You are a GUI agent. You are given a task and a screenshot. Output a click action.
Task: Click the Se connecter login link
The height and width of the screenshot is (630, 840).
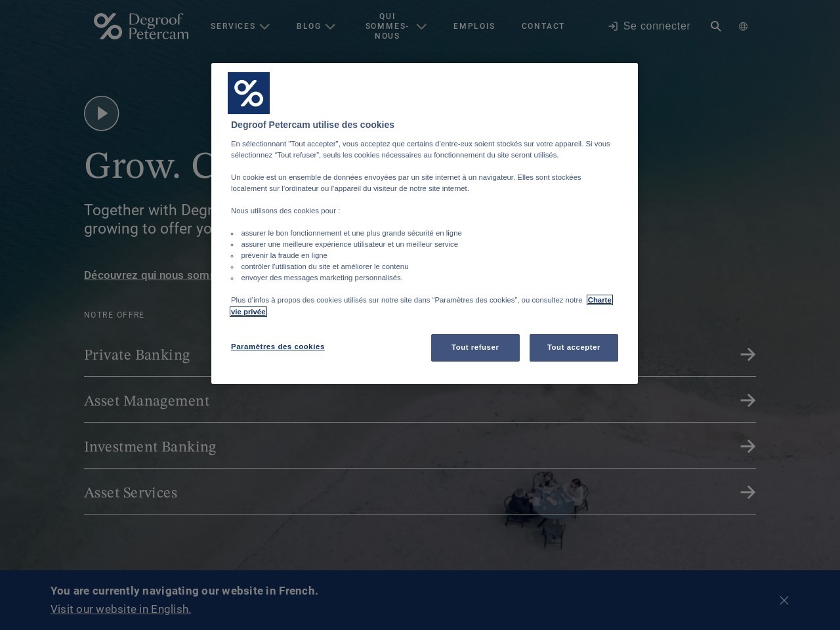[649, 26]
